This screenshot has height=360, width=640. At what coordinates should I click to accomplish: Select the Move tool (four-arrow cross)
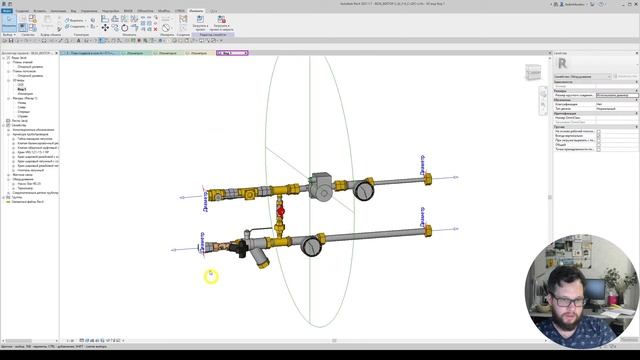pos(105,28)
